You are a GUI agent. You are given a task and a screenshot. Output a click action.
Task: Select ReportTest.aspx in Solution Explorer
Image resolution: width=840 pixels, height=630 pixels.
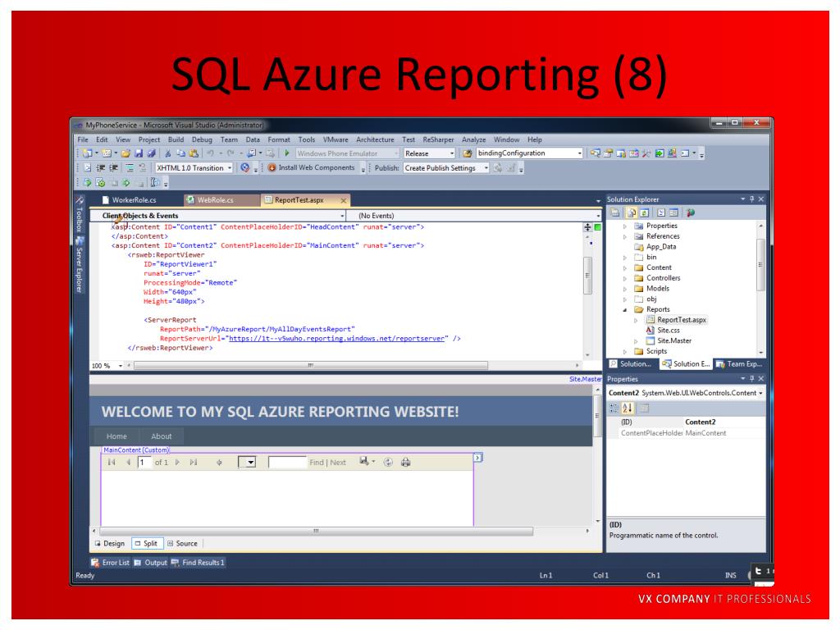click(x=682, y=320)
